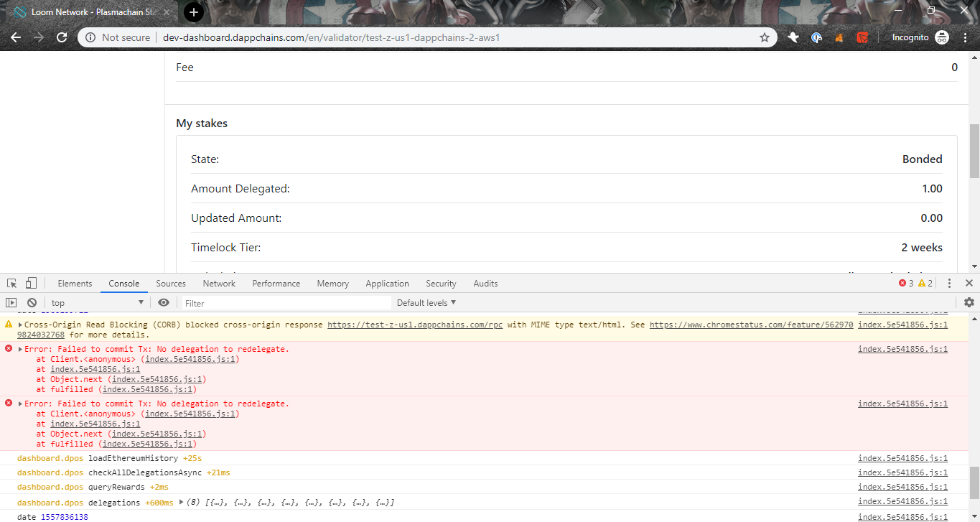Switch to the Application panel

387,283
